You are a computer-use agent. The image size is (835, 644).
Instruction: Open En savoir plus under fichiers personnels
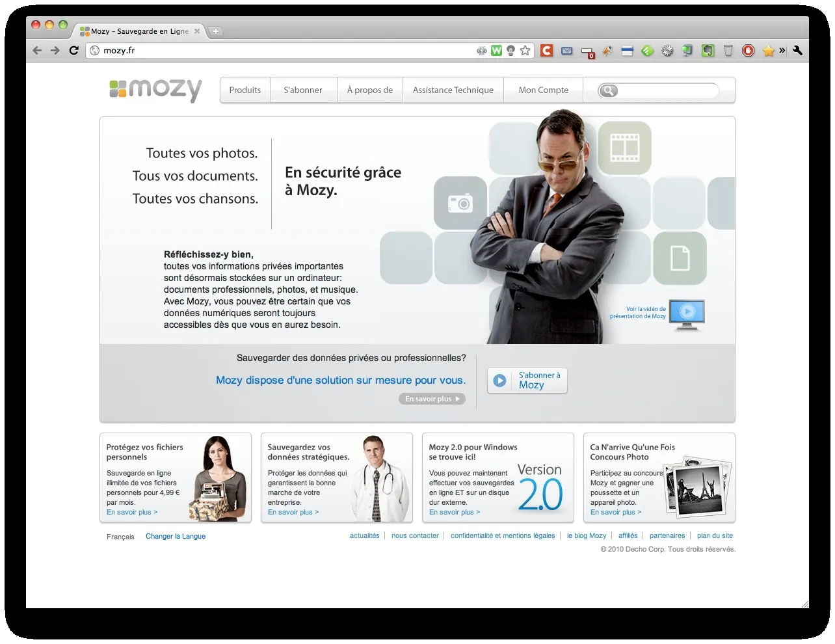[x=132, y=513]
